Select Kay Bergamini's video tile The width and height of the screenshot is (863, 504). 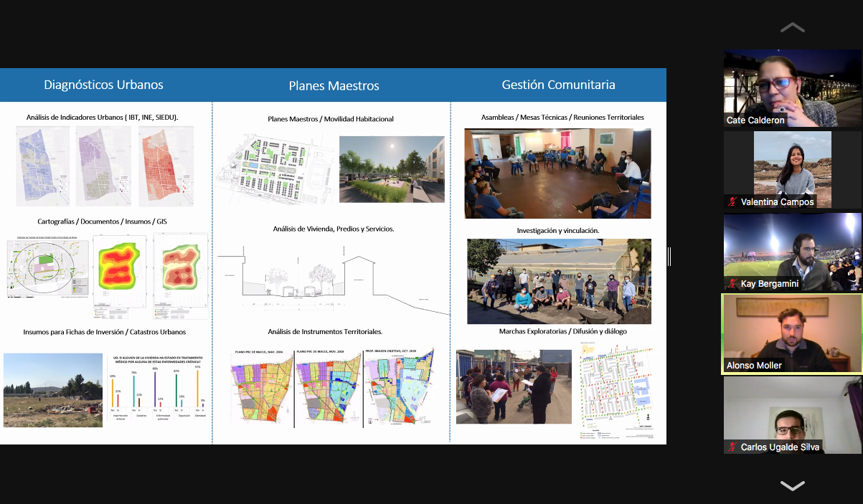click(x=792, y=251)
